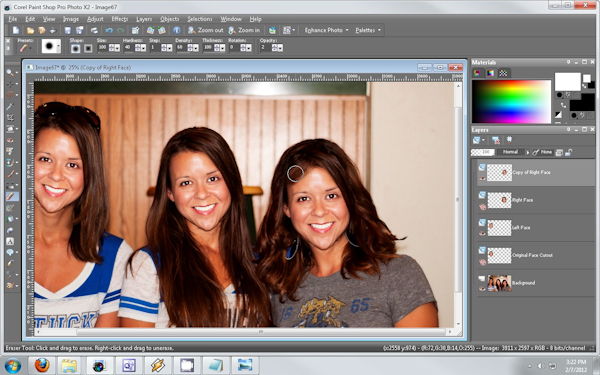The height and width of the screenshot is (375, 600).
Task: Select the round brush shape
Action: point(76,48)
